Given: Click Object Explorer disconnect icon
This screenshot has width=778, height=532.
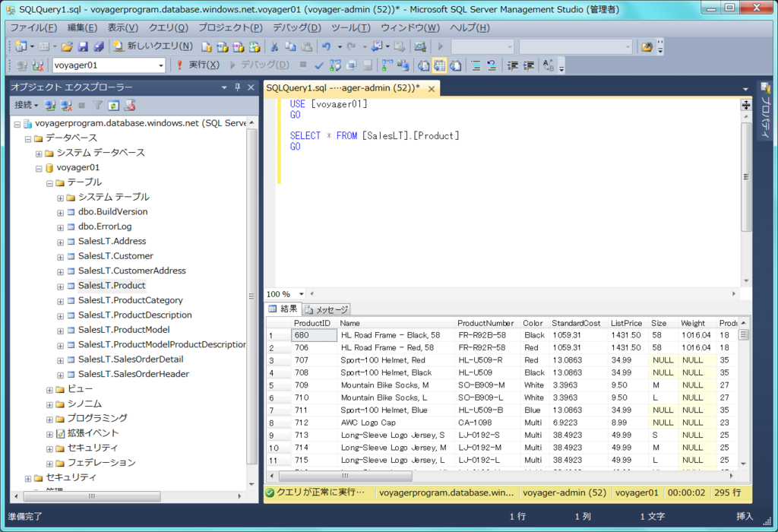Looking at the screenshot, I should tap(66, 105).
